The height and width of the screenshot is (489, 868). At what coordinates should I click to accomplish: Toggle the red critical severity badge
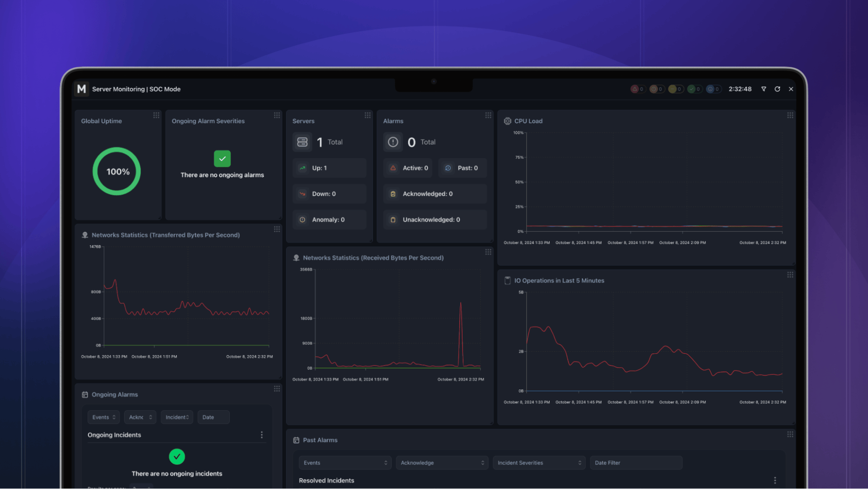tap(637, 89)
